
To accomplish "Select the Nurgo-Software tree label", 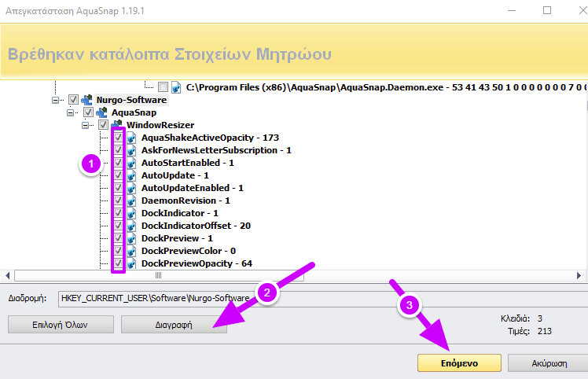I will (x=131, y=100).
